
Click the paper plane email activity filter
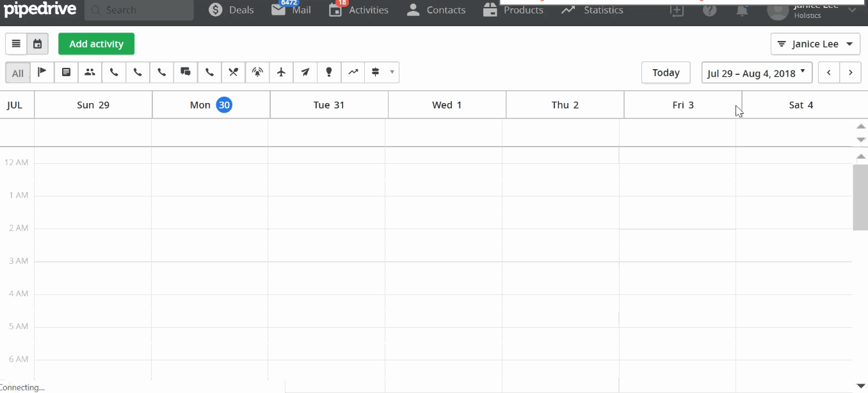coord(305,72)
